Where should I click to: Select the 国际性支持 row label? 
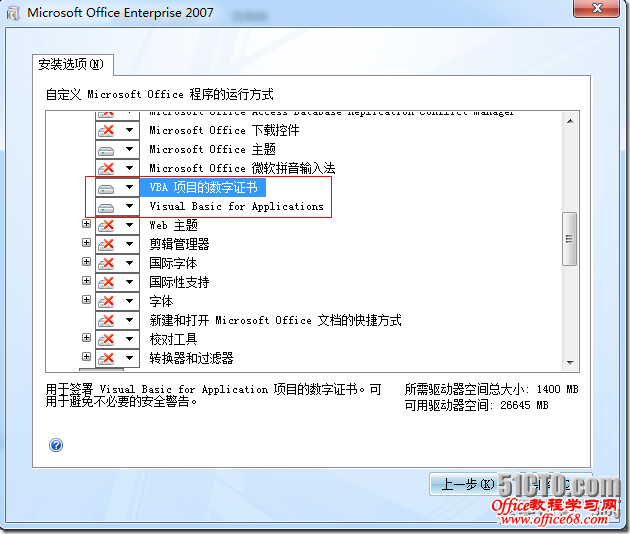(179, 282)
